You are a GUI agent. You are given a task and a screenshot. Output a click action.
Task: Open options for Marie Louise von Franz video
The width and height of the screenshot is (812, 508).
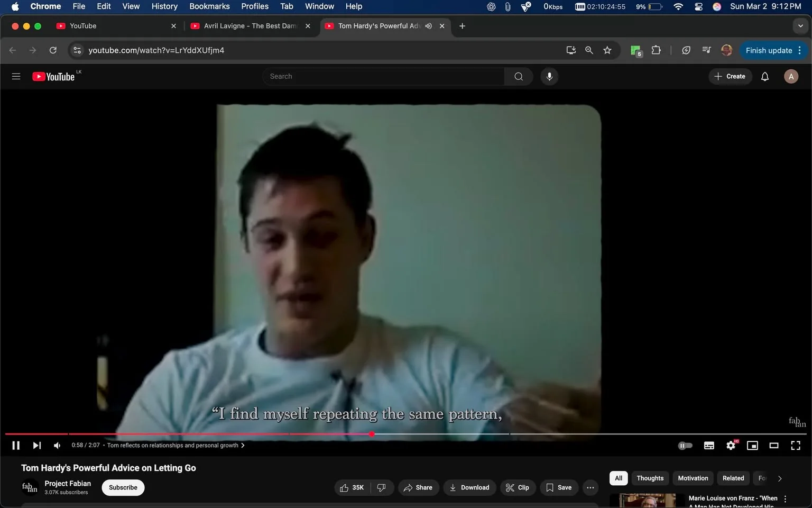coord(785,499)
